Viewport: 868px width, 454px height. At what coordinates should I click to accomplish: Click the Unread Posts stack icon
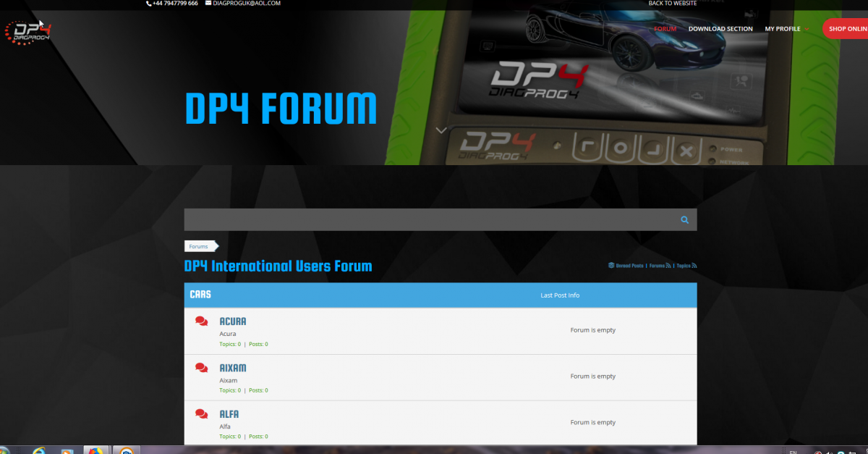(x=611, y=266)
